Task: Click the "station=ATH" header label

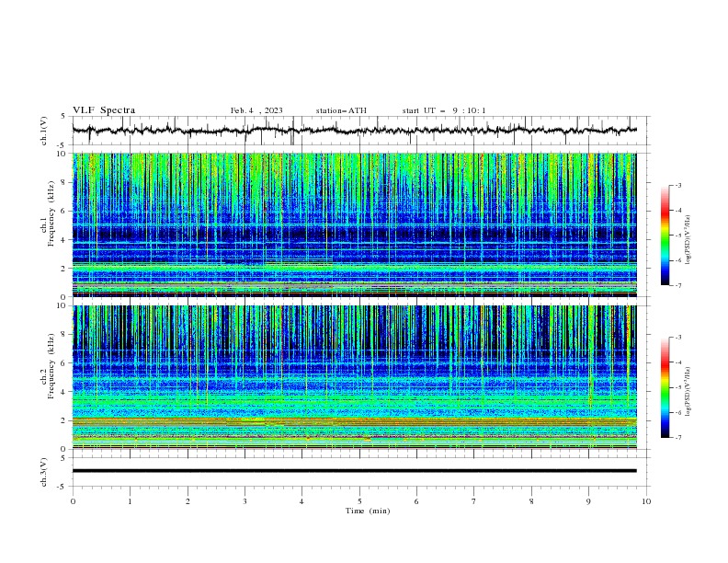Action: 341,110
